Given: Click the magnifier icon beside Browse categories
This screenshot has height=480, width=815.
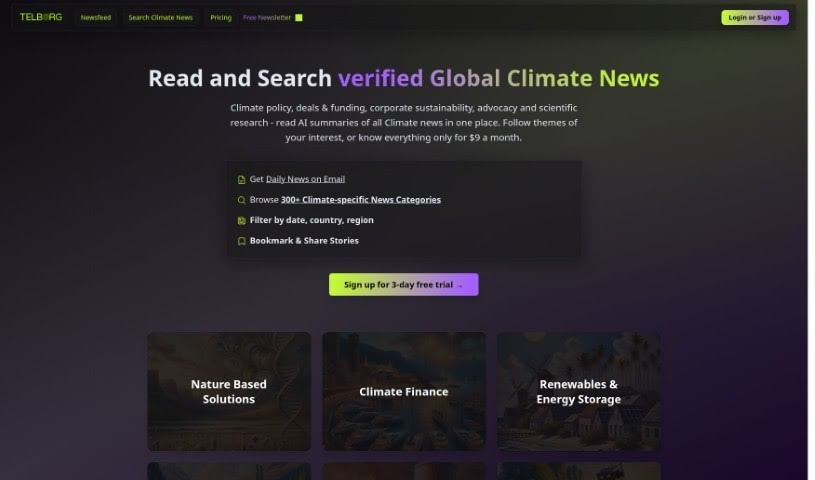Looking at the screenshot, I should click(x=241, y=200).
